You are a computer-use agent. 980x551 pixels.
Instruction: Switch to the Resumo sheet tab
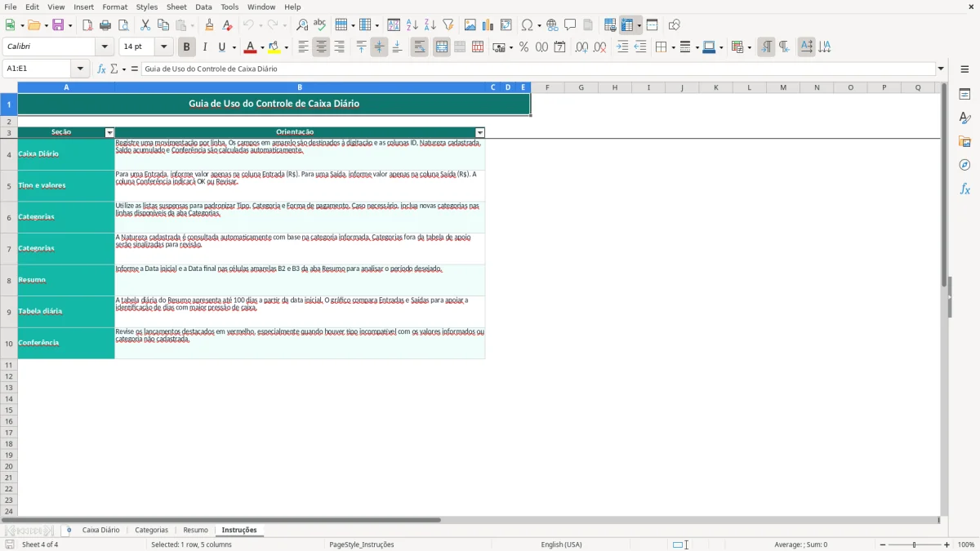(195, 531)
